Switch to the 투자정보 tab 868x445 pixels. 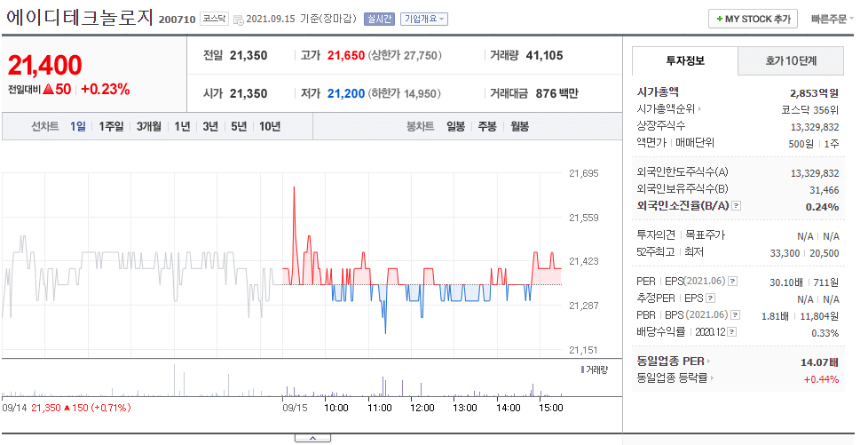pyautogui.click(x=685, y=61)
